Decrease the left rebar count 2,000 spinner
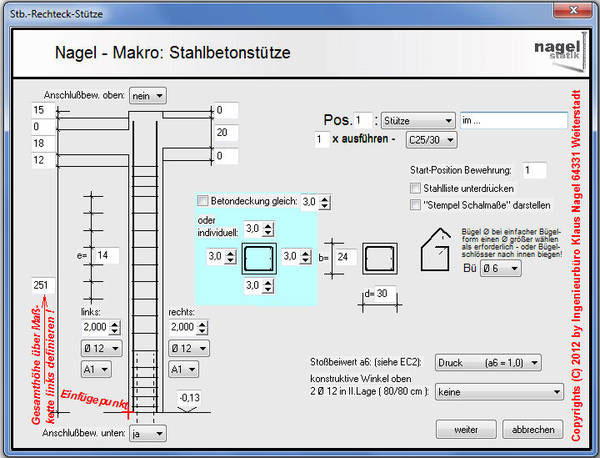Image resolution: width=600 pixels, height=458 pixels. click(x=114, y=331)
